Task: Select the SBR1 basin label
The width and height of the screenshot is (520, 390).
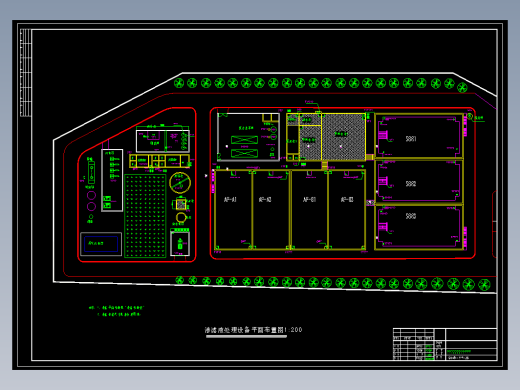Action: pos(411,139)
